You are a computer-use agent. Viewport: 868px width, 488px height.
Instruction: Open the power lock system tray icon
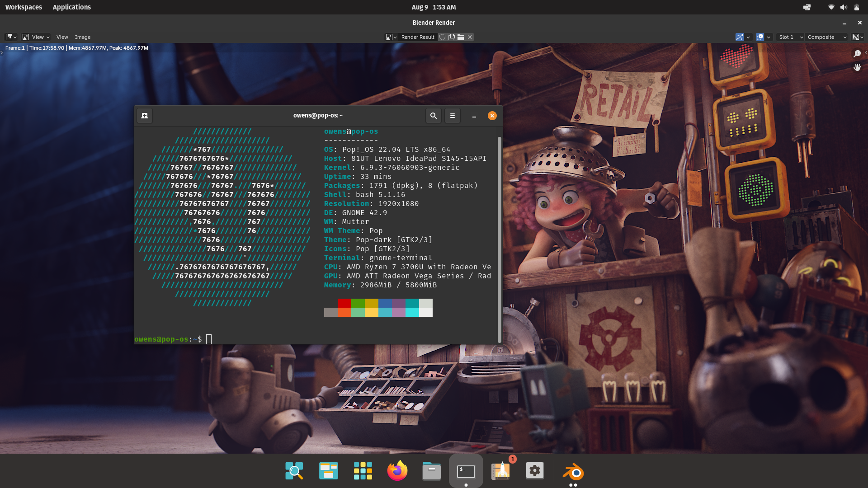coord(856,7)
